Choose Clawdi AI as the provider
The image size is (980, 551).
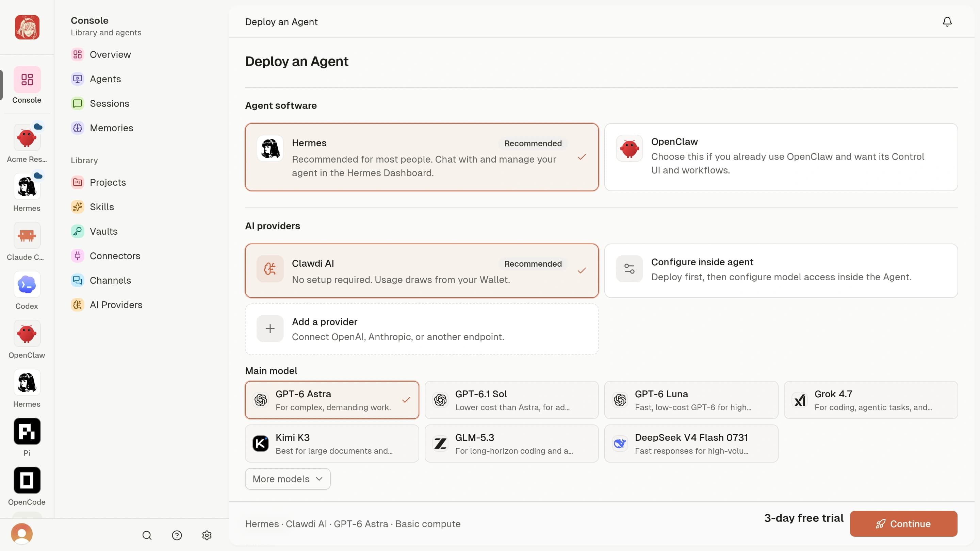[422, 271]
